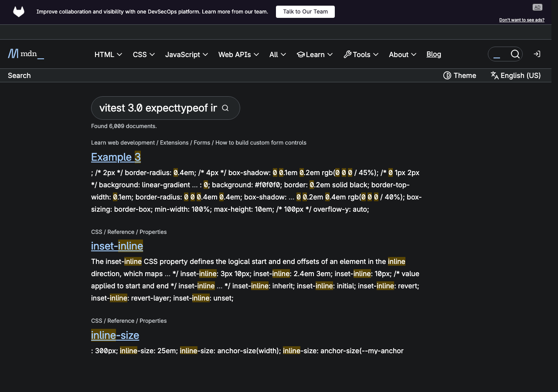The height and width of the screenshot is (392, 558).
Task: Toggle the site Theme
Action: 459,75
